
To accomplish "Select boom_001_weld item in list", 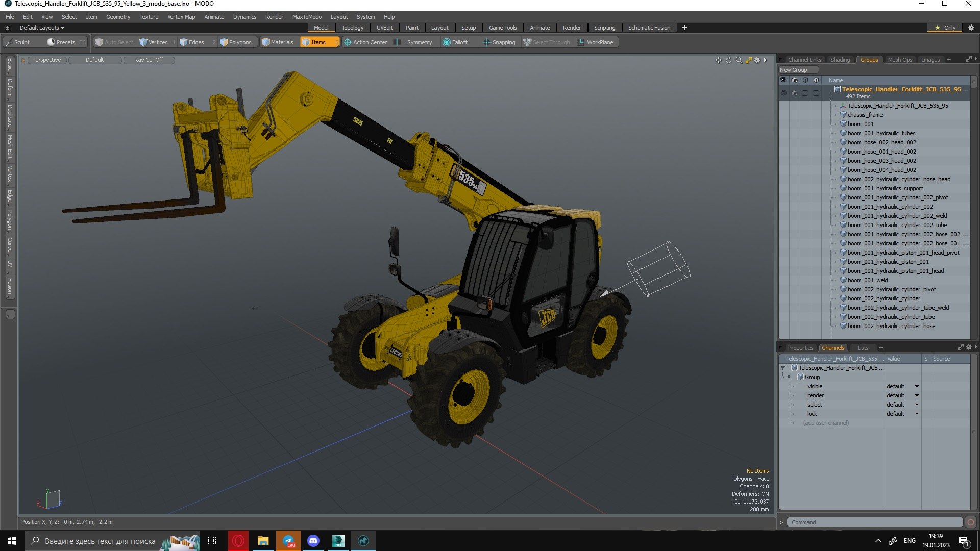I will click(868, 280).
